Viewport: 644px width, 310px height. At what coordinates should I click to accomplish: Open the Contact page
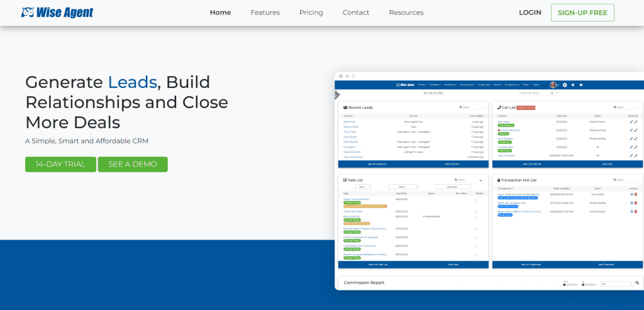pyautogui.click(x=356, y=13)
